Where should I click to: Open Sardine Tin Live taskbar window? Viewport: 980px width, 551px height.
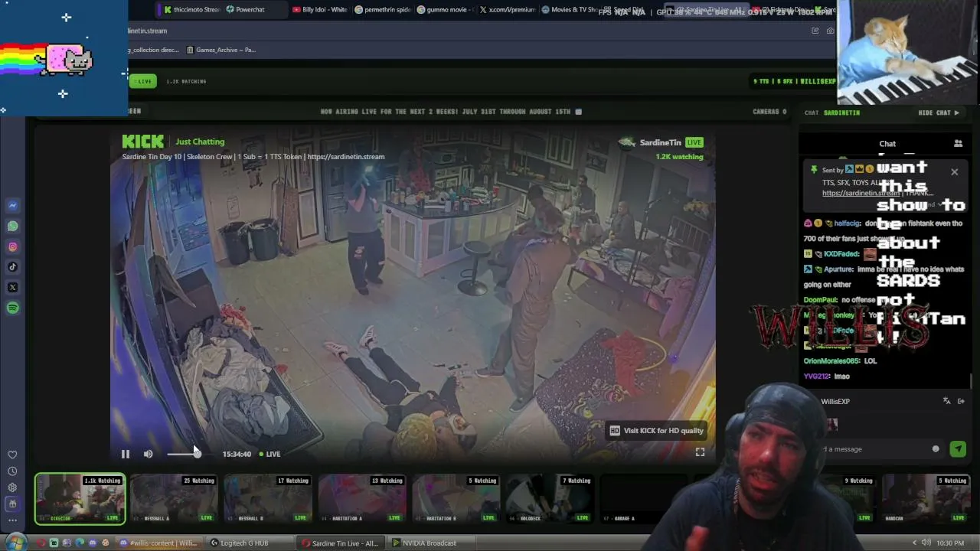pos(342,543)
